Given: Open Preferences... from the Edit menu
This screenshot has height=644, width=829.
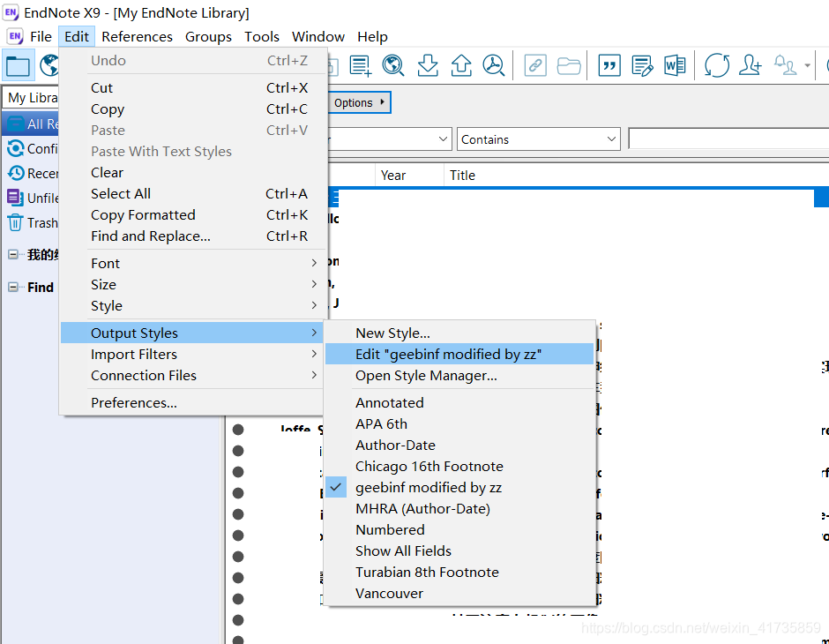Looking at the screenshot, I should pos(192,403).
